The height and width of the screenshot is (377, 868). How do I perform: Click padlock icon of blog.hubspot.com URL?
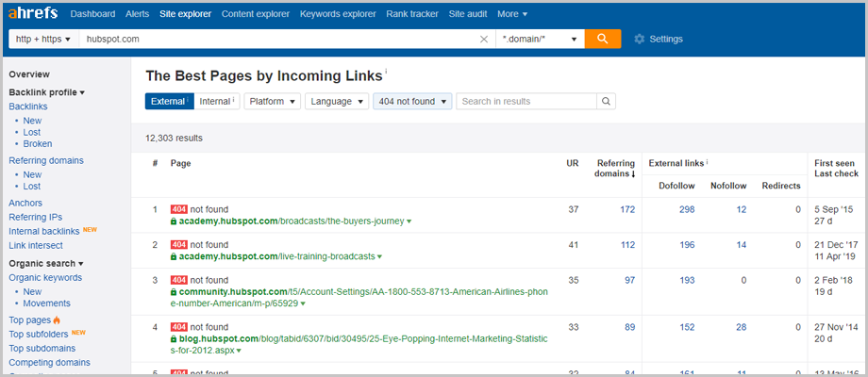click(x=174, y=339)
